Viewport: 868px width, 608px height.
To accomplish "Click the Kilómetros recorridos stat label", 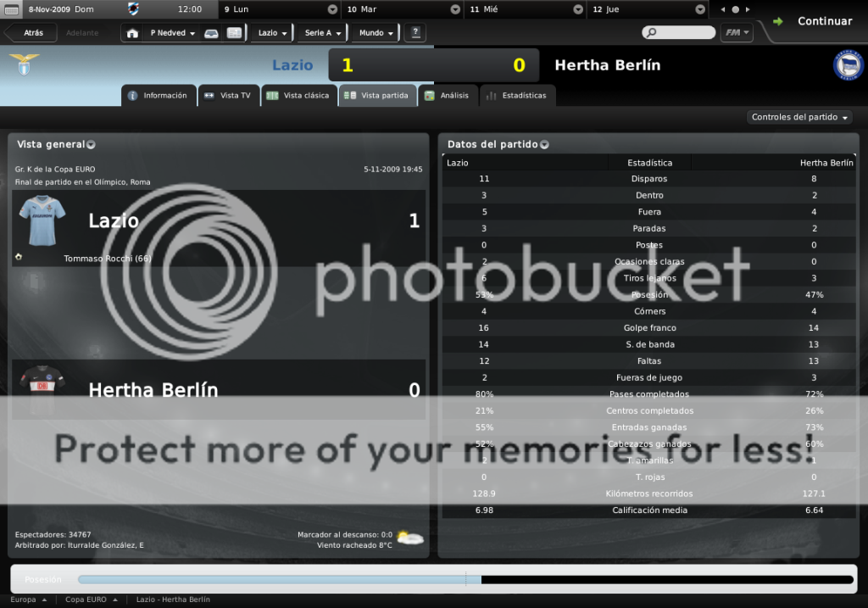I will (x=649, y=494).
